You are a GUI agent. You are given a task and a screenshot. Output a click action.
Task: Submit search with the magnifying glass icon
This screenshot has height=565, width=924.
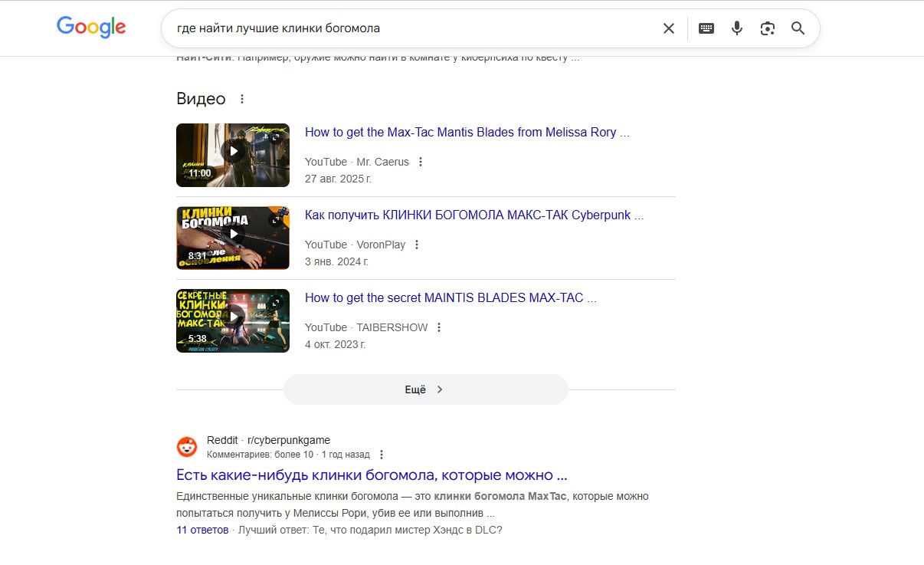coord(798,28)
